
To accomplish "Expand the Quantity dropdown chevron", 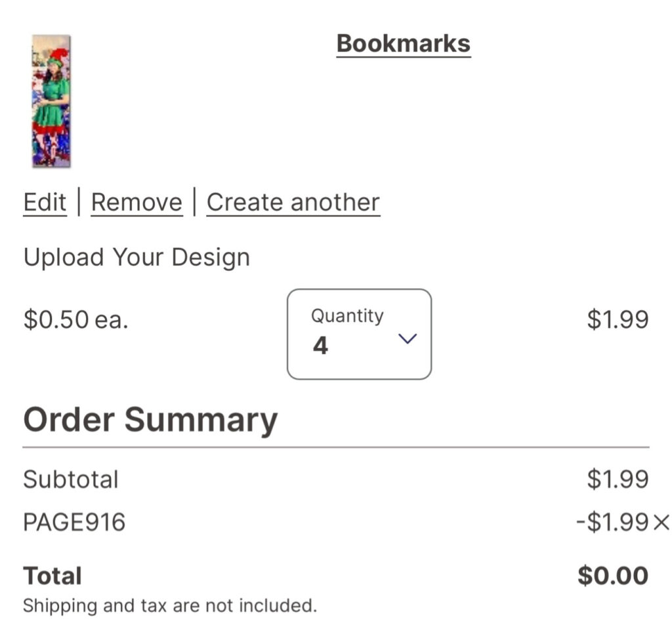I will [x=408, y=338].
